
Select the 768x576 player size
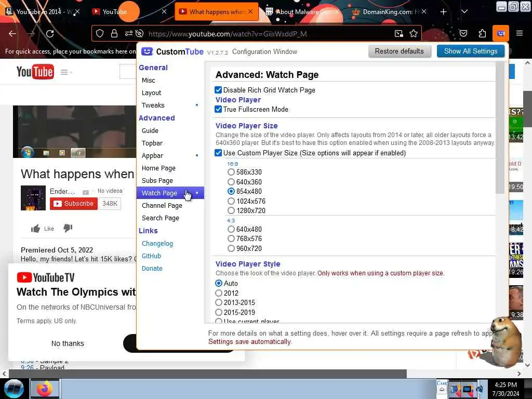point(231,238)
